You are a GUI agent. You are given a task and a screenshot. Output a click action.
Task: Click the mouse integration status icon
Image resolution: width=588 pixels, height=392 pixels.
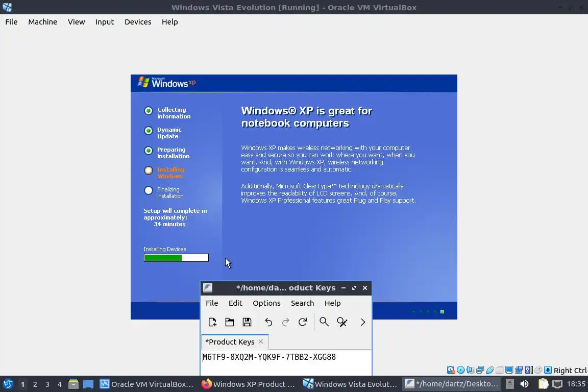[538, 370]
